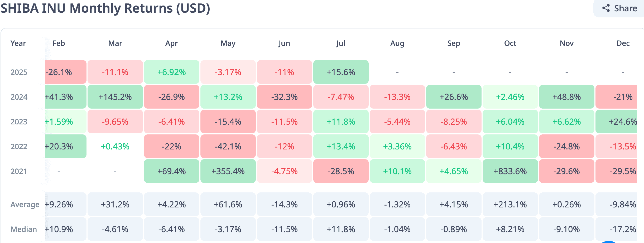Select the Mar 2024 +145.2% cell
The image size is (644, 243).
pyautogui.click(x=115, y=97)
